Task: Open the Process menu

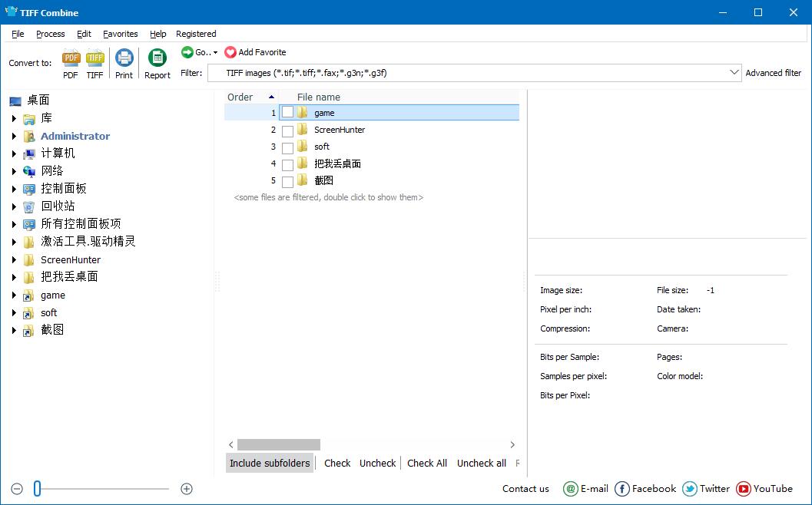Action: click(x=50, y=34)
